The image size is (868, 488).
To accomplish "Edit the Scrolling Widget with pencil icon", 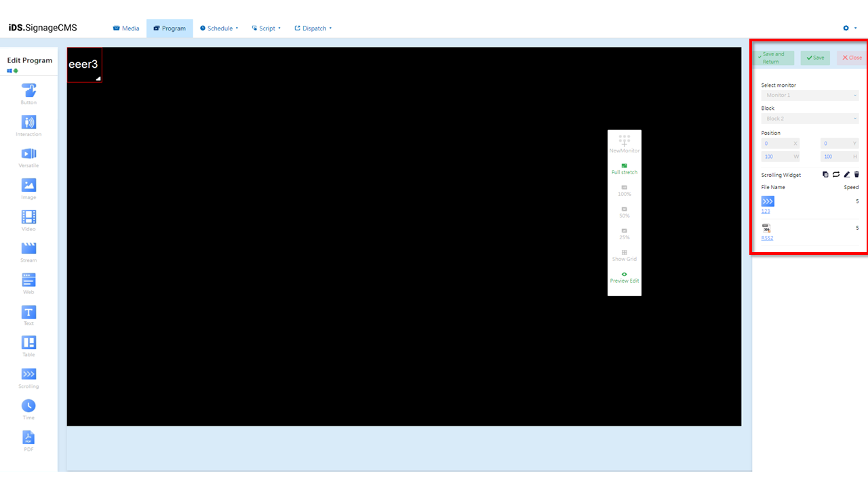I will [846, 174].
